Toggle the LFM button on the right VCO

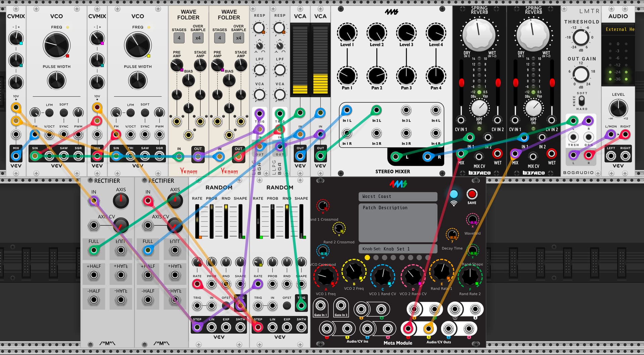[x=130, y=113]
